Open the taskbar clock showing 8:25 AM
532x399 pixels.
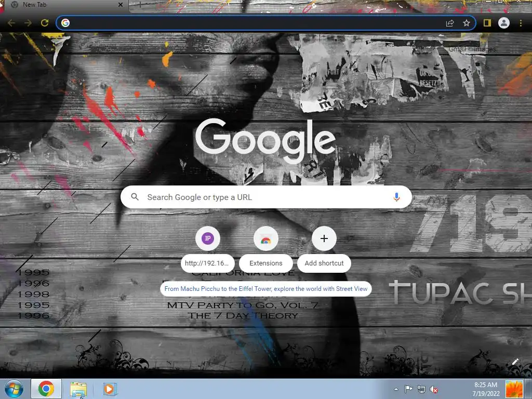pos(486,389)
